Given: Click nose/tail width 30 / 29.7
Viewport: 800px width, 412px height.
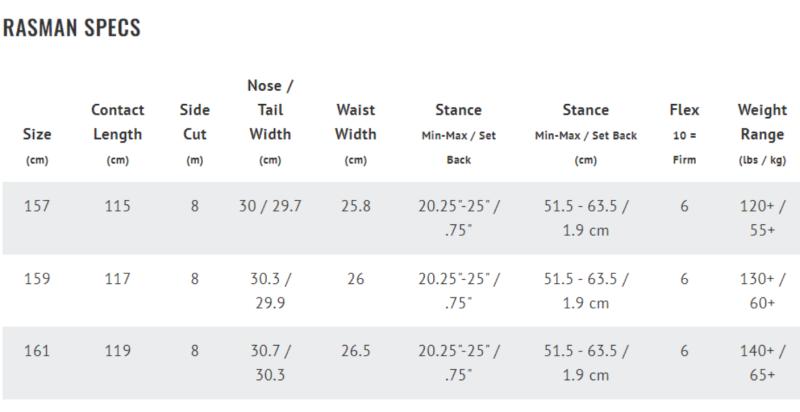Looking at the screenshot, I should point(270,206).
